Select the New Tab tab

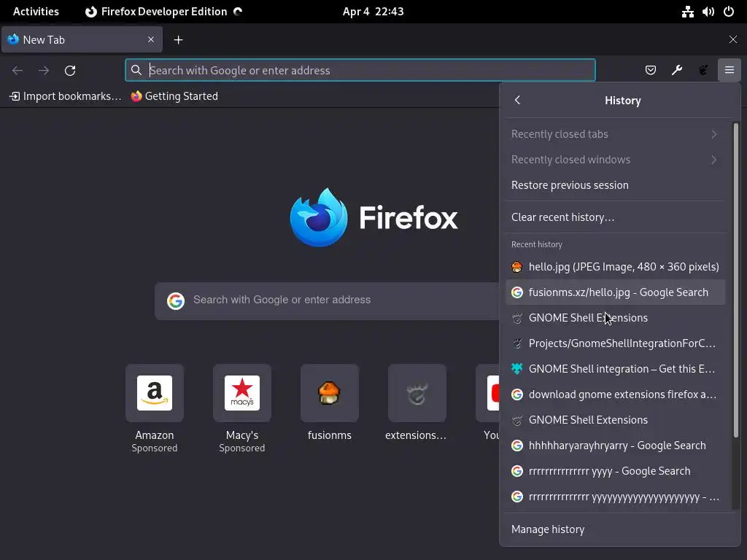point(82,39)
